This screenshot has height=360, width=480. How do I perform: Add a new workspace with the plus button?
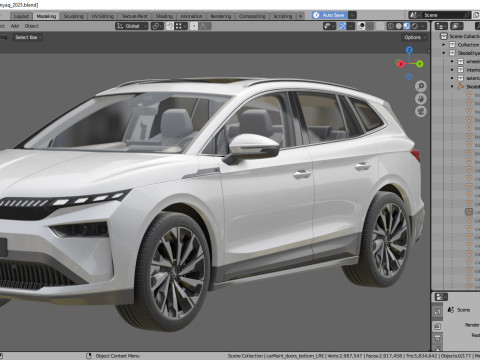tap(300, 16)
